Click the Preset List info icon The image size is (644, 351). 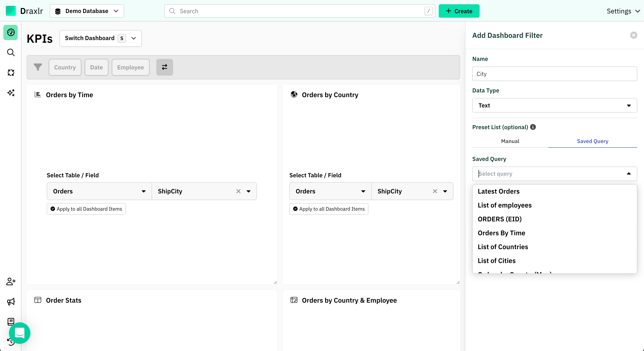(x=533, y=127)
